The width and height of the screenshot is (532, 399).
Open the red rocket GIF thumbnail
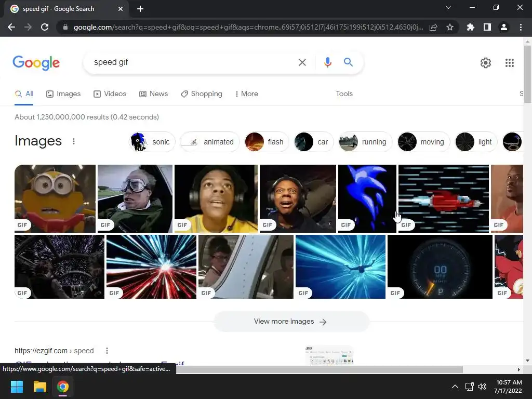444,198
